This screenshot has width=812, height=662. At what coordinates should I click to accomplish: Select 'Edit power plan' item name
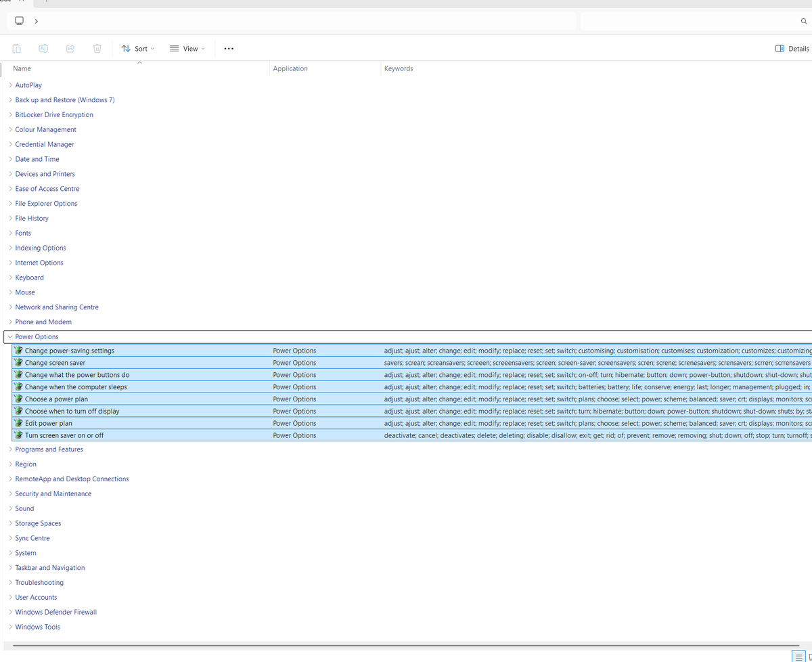pyautogui.click(x=49, y=424)
